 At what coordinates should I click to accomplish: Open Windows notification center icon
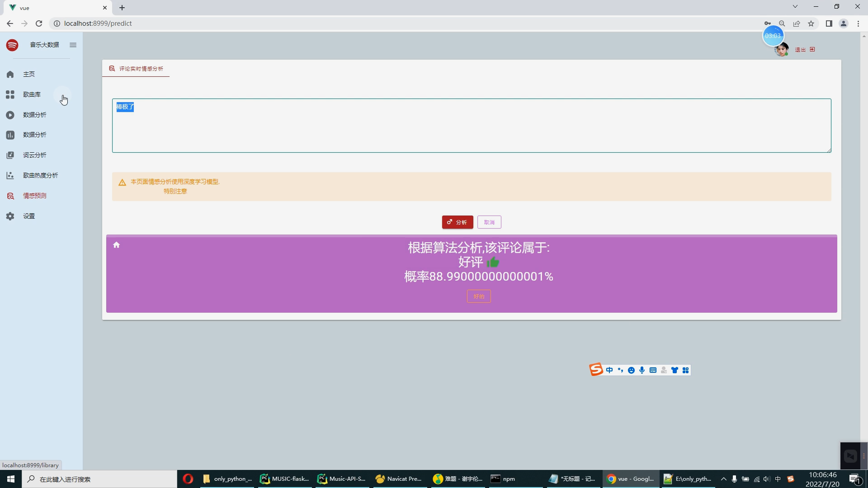[855, 479]
